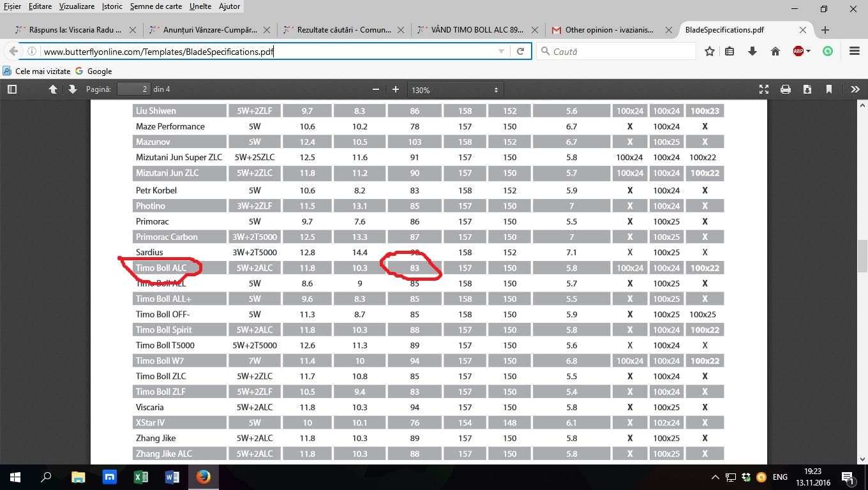This screenshot has height=490, width=868.
Task: Reload the current page
Action: [521, 52]
